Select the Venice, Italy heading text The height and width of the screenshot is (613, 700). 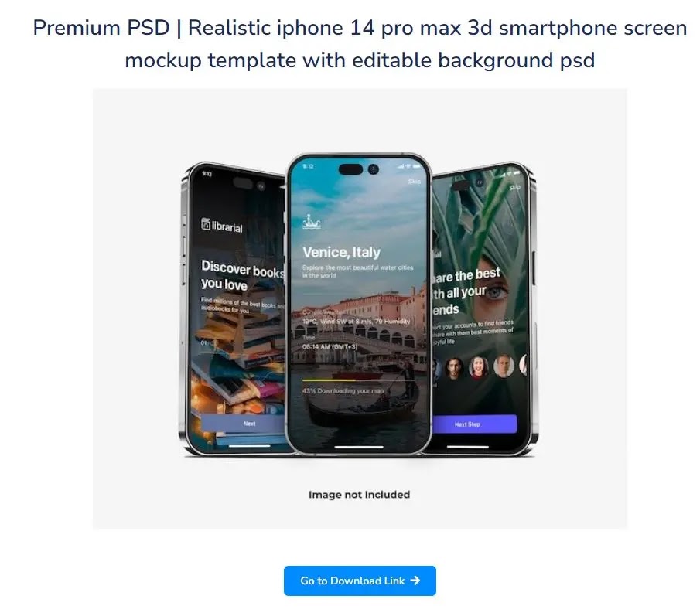coord(342,252)
